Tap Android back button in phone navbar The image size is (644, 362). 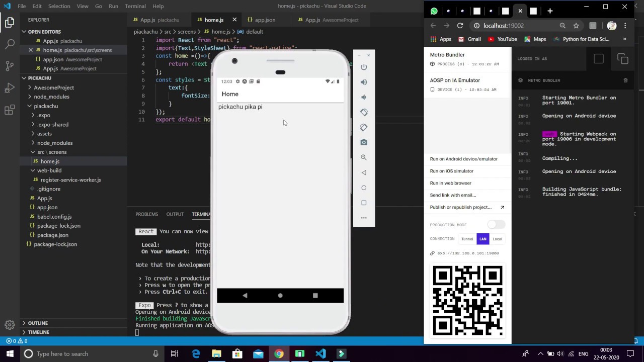point(245,296)
